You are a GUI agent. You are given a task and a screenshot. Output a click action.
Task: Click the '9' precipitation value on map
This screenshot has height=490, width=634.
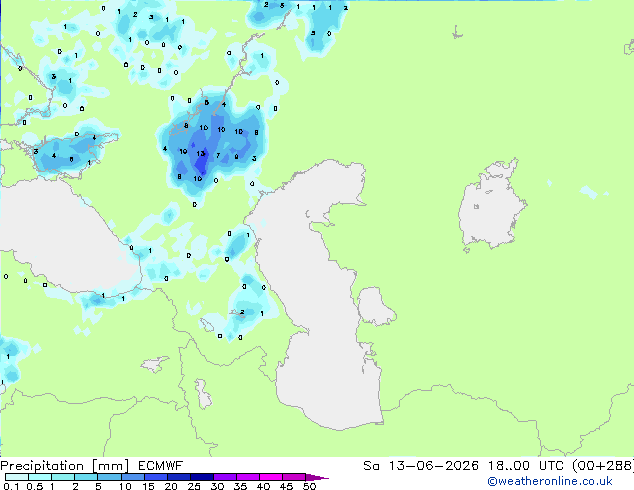click(236, 157)
